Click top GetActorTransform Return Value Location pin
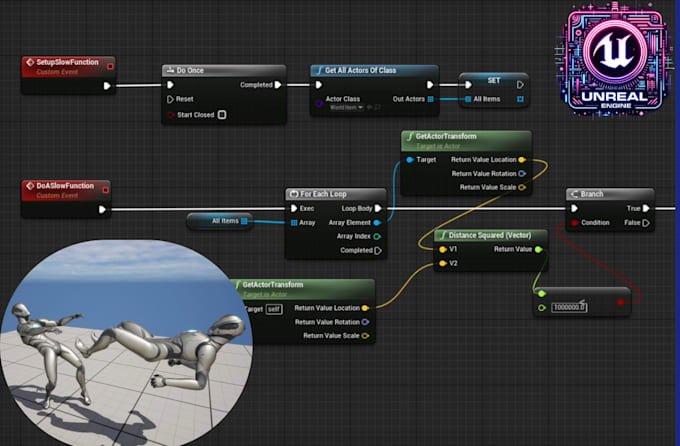 [x=522, y=160]
